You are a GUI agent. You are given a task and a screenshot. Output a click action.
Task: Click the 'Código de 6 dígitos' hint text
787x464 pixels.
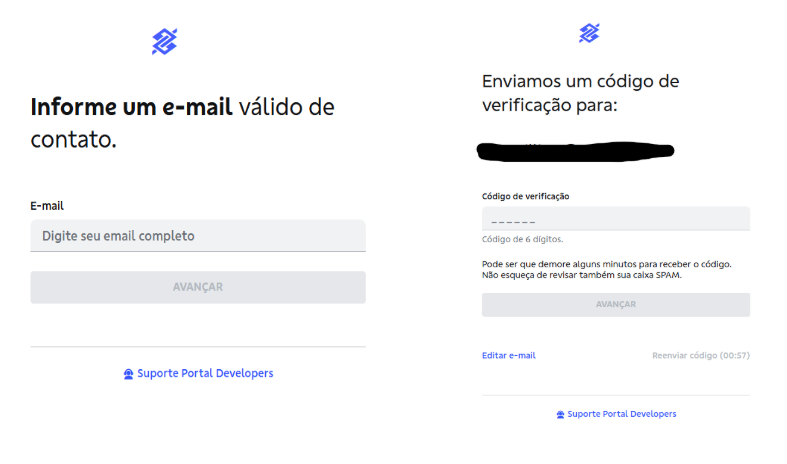coord(522,239)
